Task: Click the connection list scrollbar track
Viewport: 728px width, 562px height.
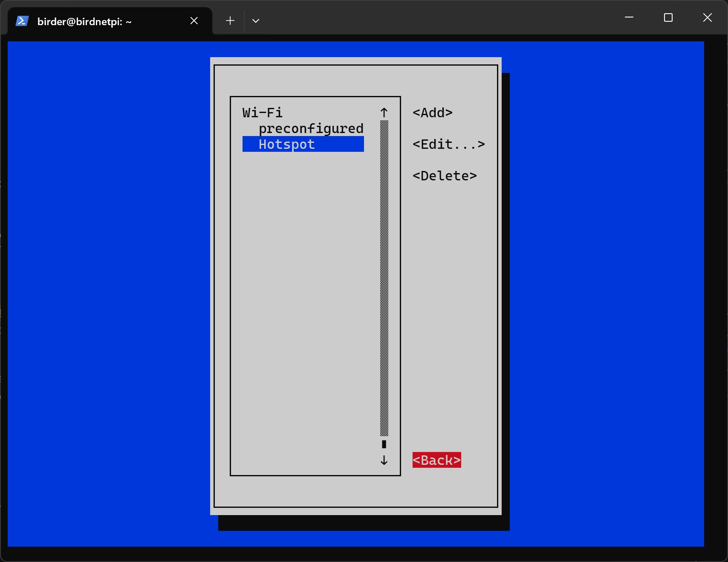Action: click(384, 277)
